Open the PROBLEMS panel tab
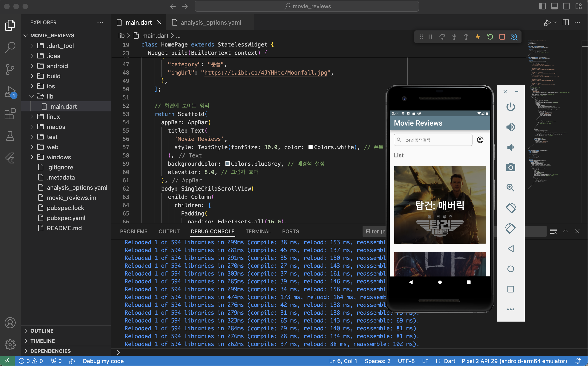The width and height of the screenshot is (588, 366). tap(134, 231)
